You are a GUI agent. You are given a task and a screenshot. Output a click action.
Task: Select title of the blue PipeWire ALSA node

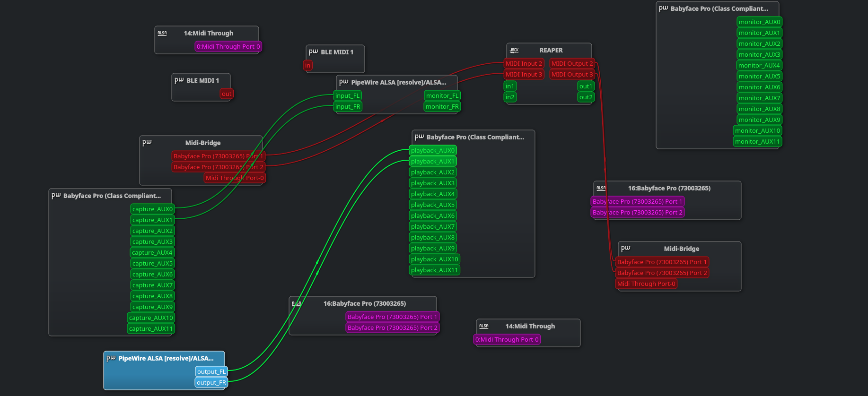(x=166, y=358)
